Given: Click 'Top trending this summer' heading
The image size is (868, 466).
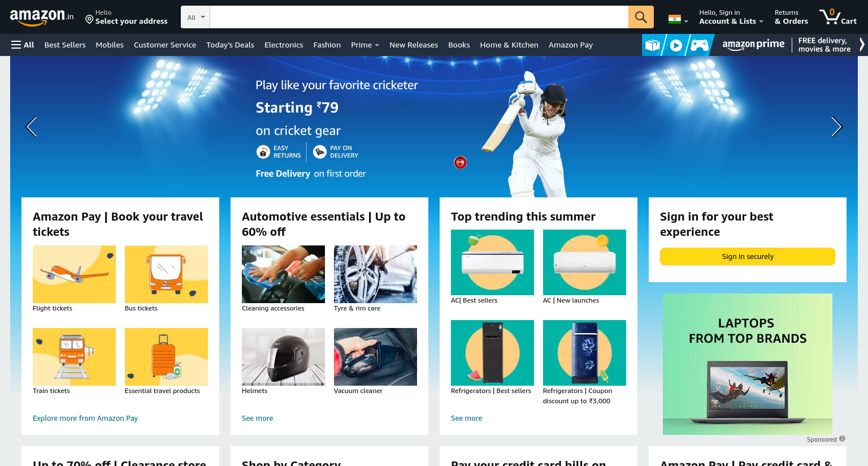Looking at the screenshot, I should click(x=523, y=217).
